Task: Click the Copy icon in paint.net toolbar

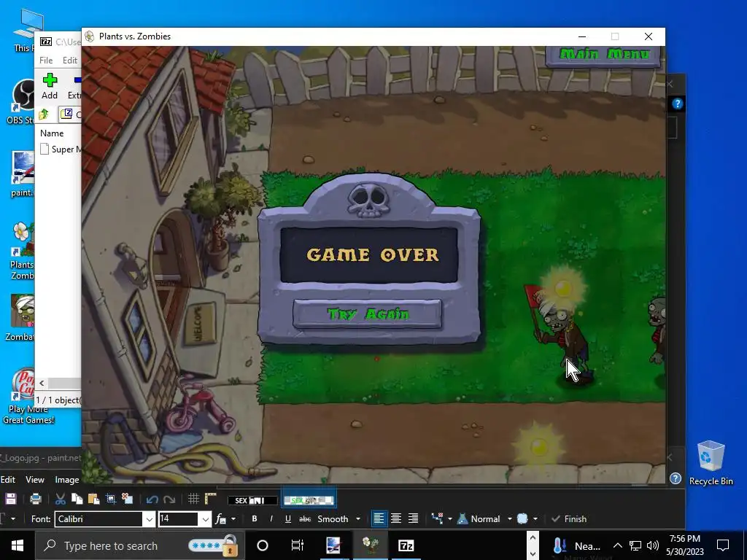Action: pos(77,499)
